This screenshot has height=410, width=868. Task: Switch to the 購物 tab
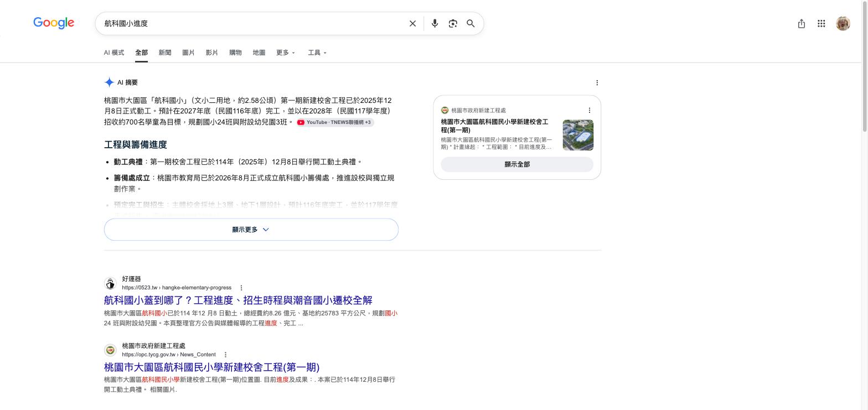tap(235, 53)
